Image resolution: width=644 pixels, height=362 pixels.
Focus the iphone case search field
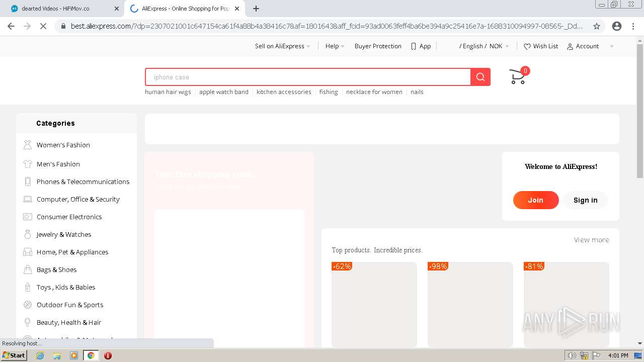click(308, 77)
